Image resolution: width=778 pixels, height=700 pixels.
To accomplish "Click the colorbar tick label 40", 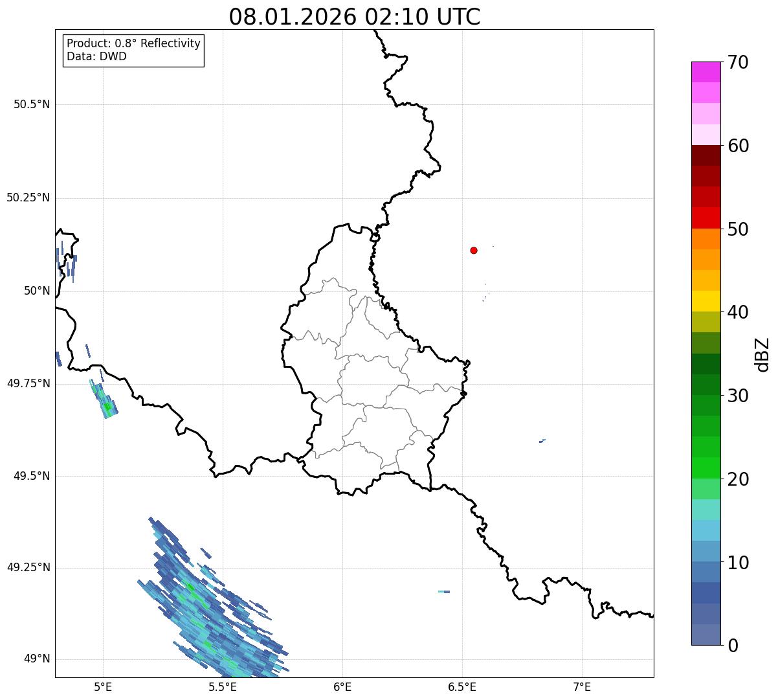I will click(738, 312).
